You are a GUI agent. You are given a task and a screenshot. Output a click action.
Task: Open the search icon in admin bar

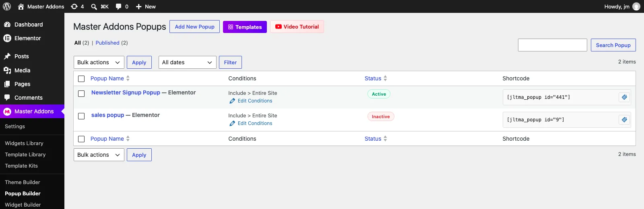[x=94, y=6]
